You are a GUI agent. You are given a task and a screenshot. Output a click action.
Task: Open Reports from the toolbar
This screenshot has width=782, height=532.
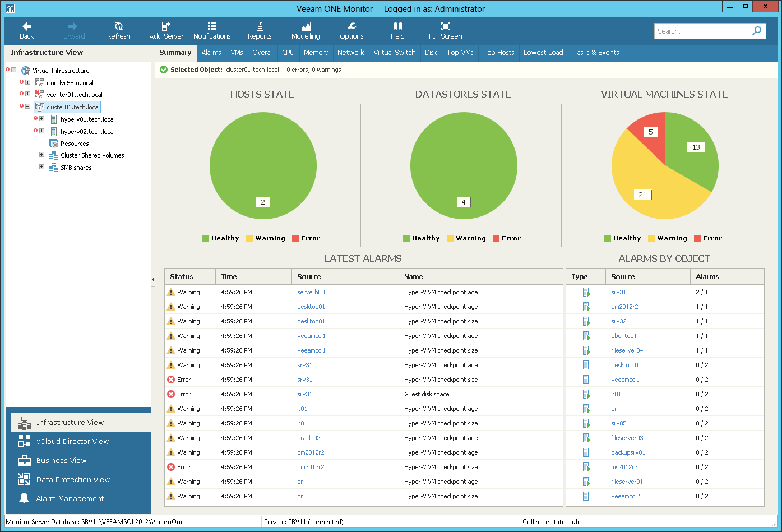click(x=260, y=31)
